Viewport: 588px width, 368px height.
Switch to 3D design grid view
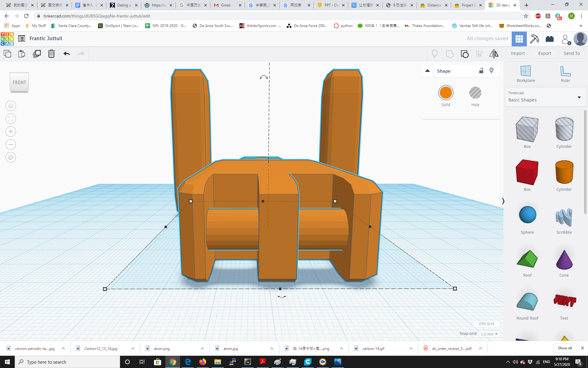tap(519, 39)
